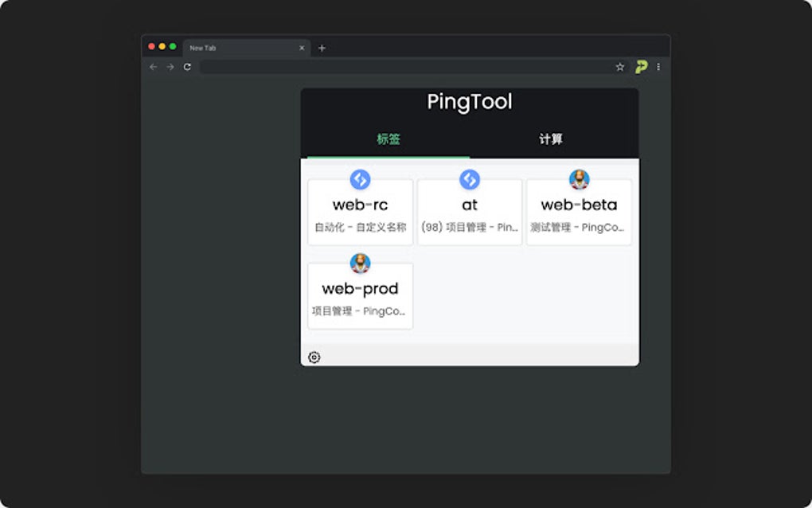Click web-prod's 项目管理 - PingCo... text
The height and width of the screenshot is (508, 812).
click(x=358, y=311)
